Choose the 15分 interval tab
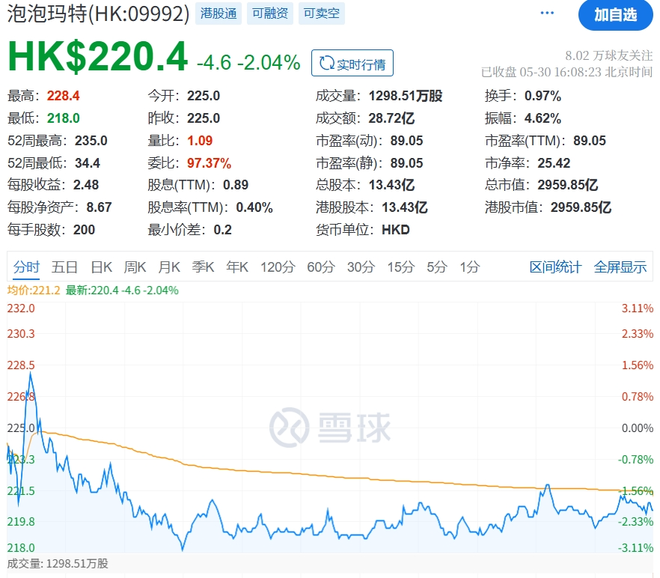The width and height of the screenshot is (660, 578). [x=400, y=267]
